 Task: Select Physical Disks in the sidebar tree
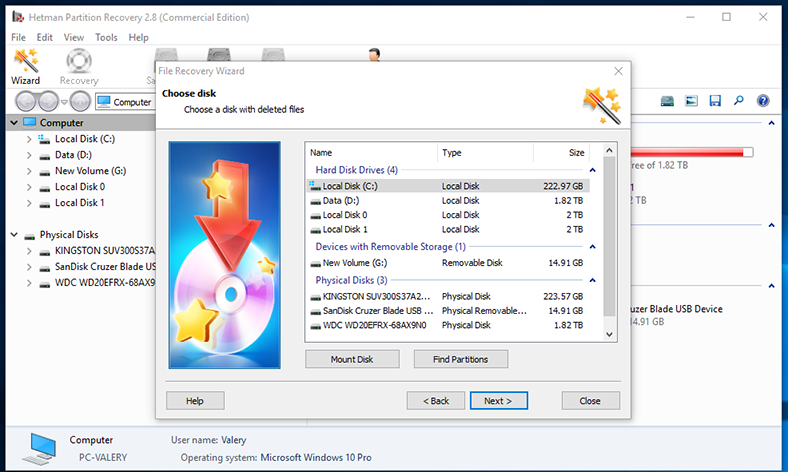[x=69, y=235]
